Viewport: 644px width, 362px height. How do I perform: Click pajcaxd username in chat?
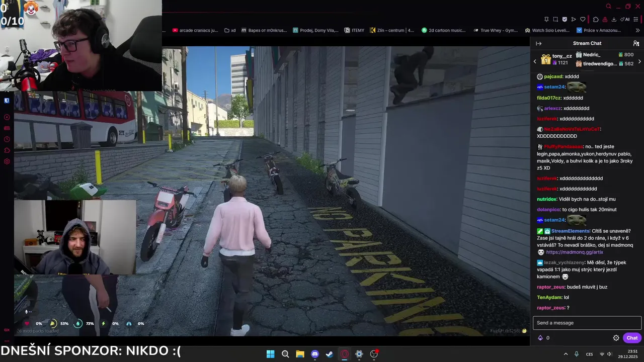click(553, 77)
